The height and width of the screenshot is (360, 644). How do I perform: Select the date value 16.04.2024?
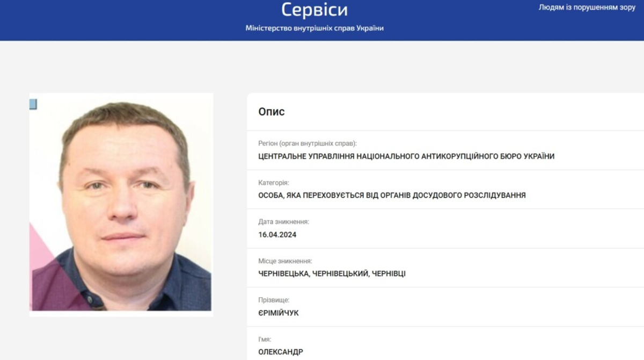tap(277, 235)
